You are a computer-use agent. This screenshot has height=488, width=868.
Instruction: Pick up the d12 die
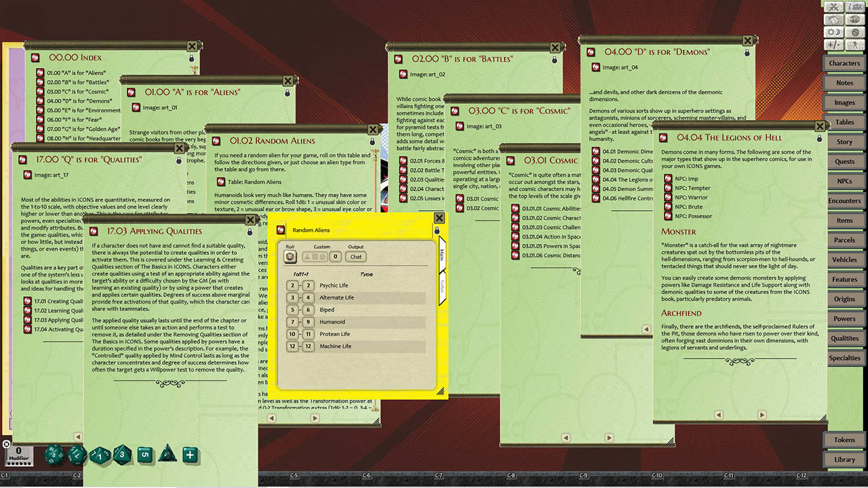pos(77,456)
